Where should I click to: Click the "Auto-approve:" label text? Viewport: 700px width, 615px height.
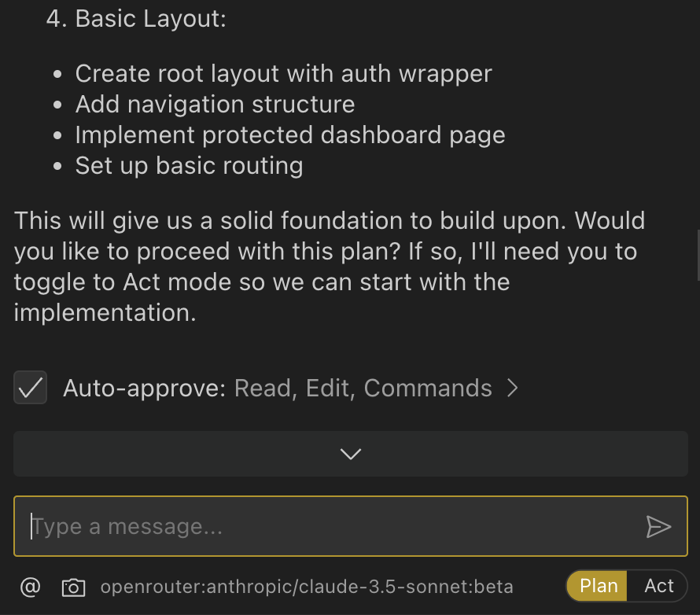[145, 389]
